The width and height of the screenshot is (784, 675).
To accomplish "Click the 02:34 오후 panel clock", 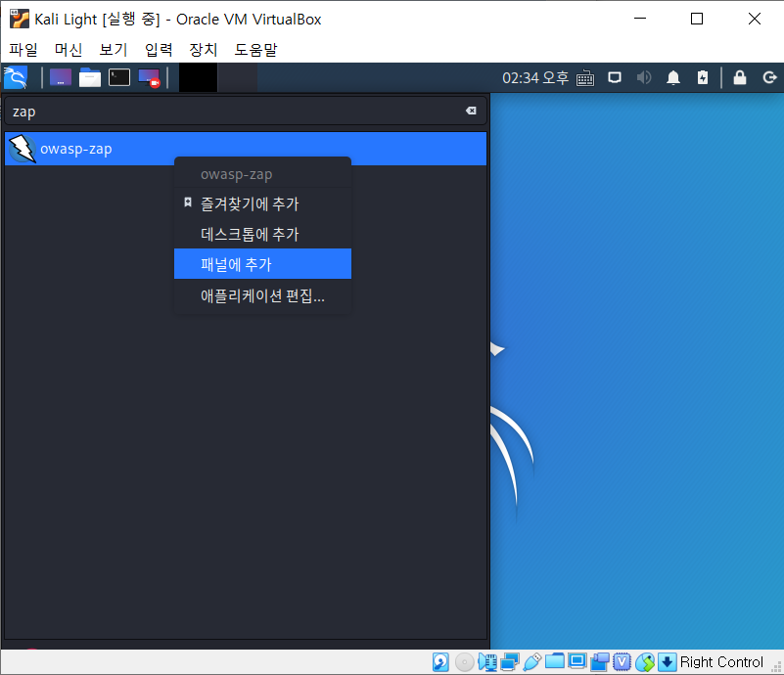I will 535,78.
